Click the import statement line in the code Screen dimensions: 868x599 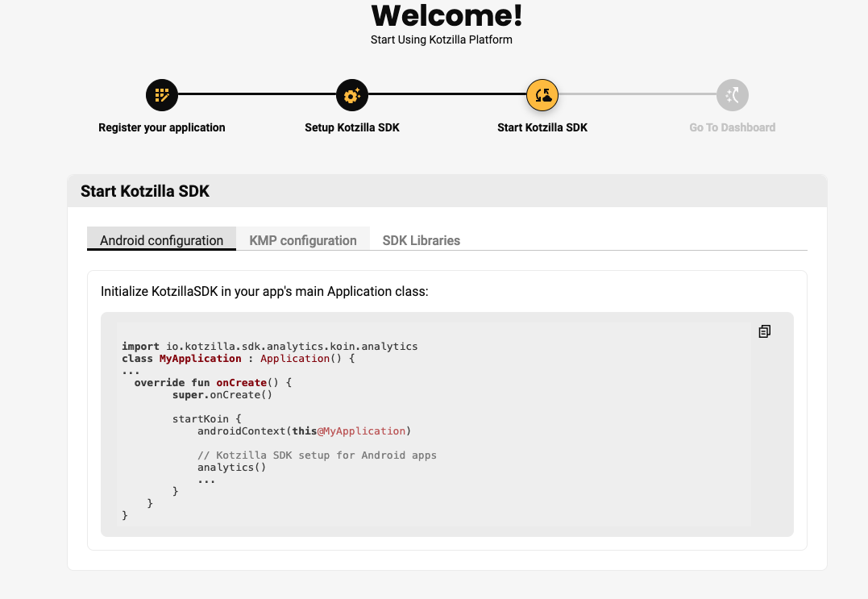coord(270,347)
